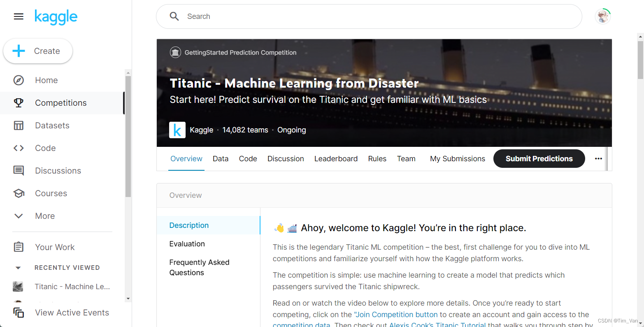Click the Competitions trophy icon

pyautogui.click(x=19, y=103)
